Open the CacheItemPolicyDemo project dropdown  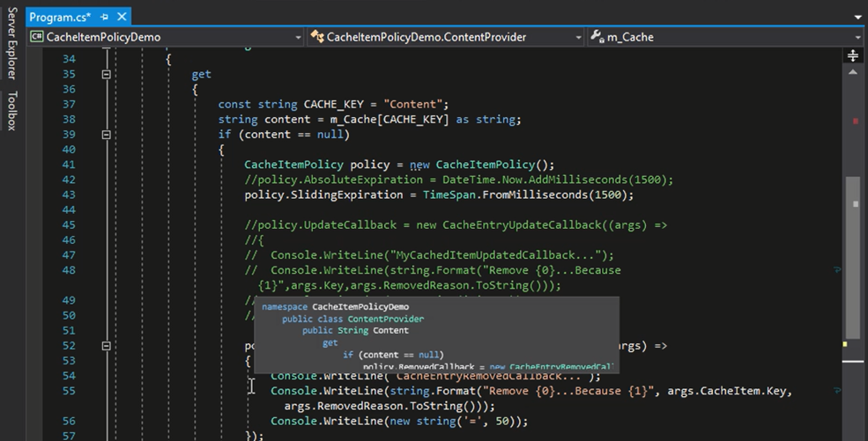166,37
